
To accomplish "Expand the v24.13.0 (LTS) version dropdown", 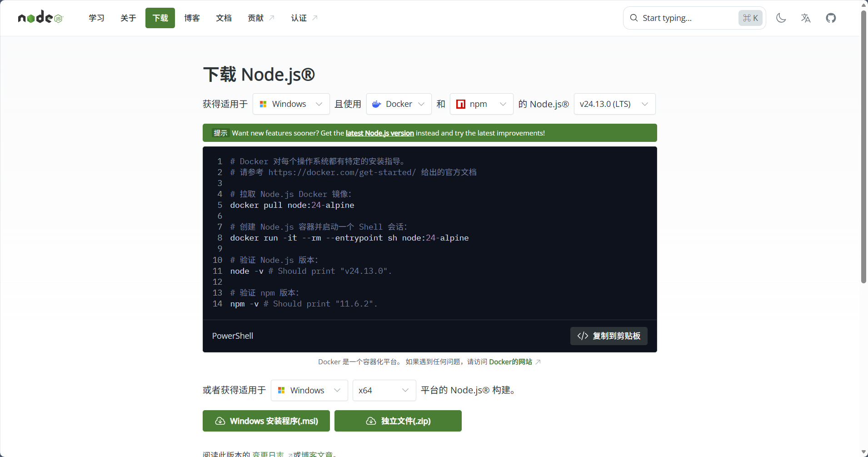I will 614,104.
